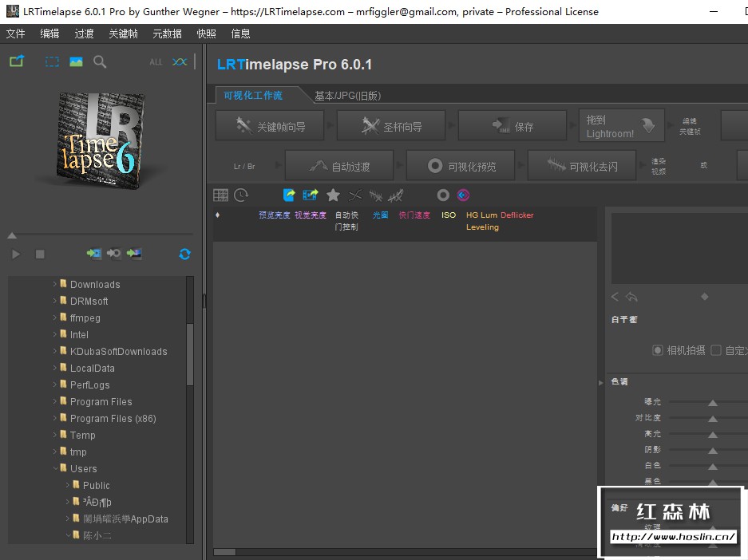Click the curved undo arrow under preview
The height and width of the screenshot is (560, 748).
point(631,297)
